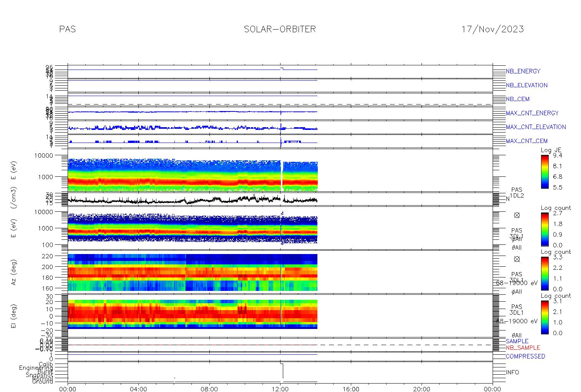Click the 20:00 time axis label
The width and height of the screenshot is (581, 392).
pyautogui.click(x=422, y=389)
